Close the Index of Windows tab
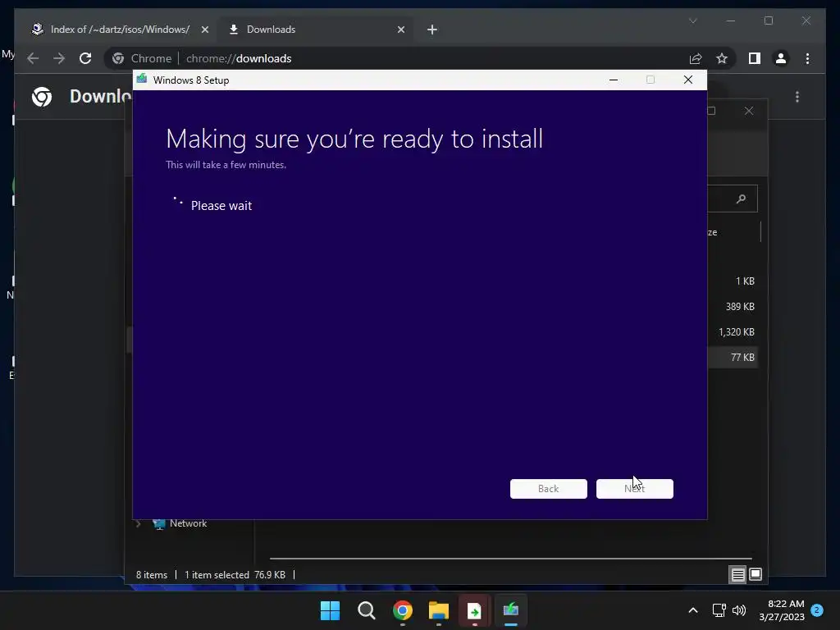Viewport: 840px width, 630px height. pyautogui.click(x=204, y=30)
